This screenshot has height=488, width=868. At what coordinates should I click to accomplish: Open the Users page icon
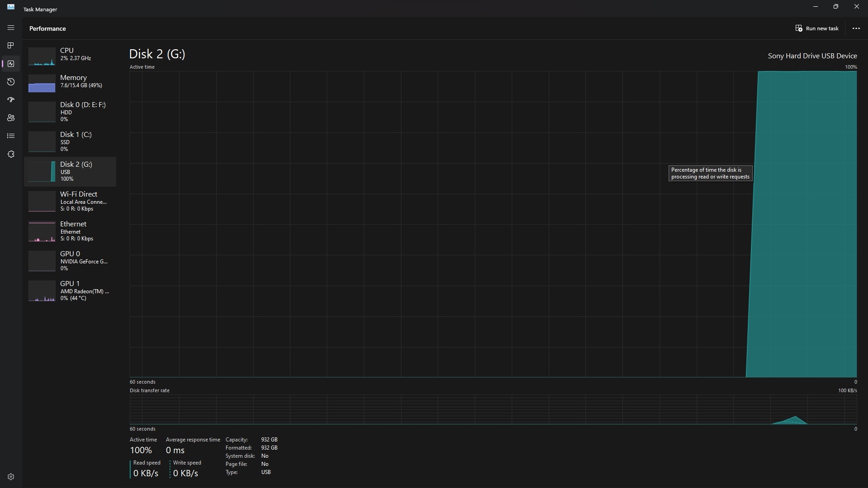point(11,118)
